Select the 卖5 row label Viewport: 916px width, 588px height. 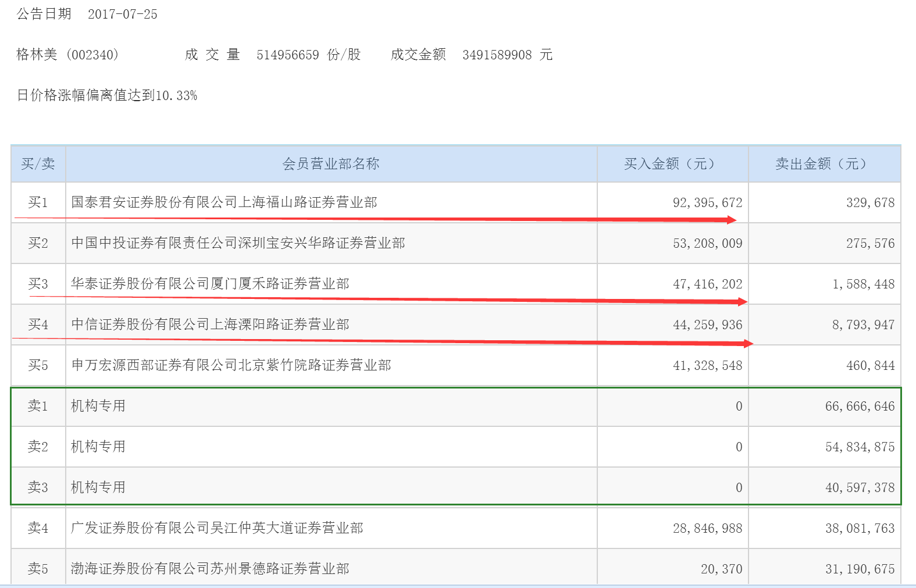(38, 569)
